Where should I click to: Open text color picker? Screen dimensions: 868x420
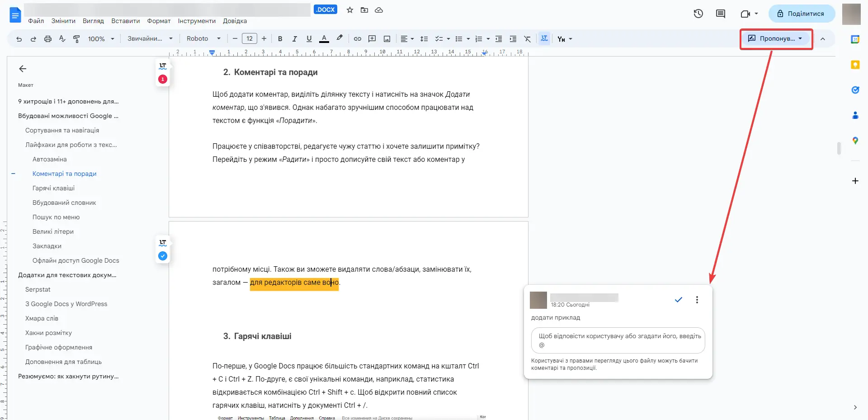(324, 39)
